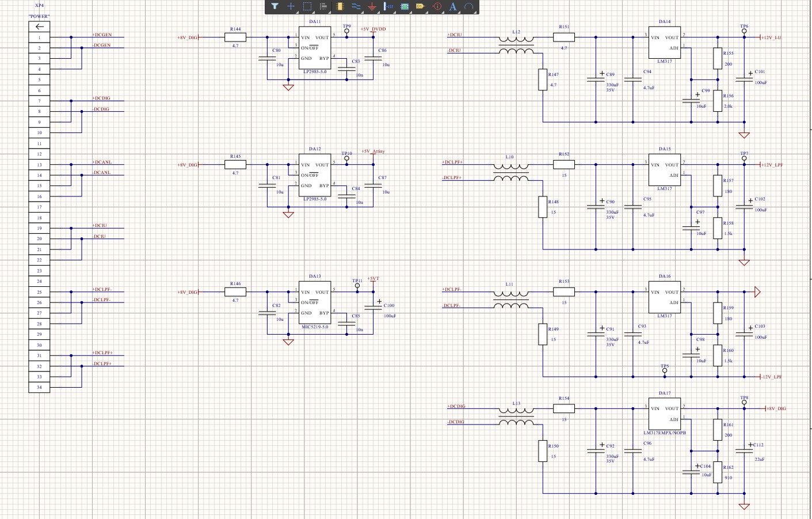The image size is (812, 519).
Task: Select the "POWER" connector comment text
Action: [x=39, y=16]
